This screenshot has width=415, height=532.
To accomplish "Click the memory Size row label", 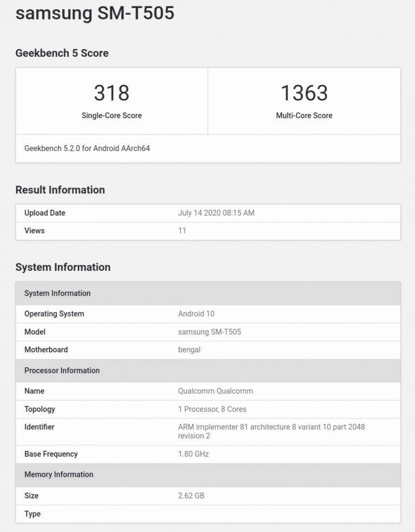I will pos(31,496).
